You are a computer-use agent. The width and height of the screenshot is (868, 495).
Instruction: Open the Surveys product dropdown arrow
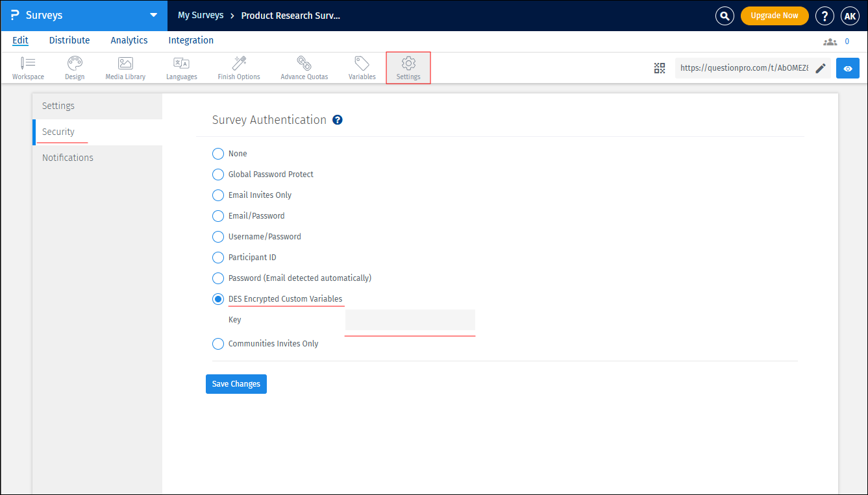pyautogui.click(x=153, y=15)
